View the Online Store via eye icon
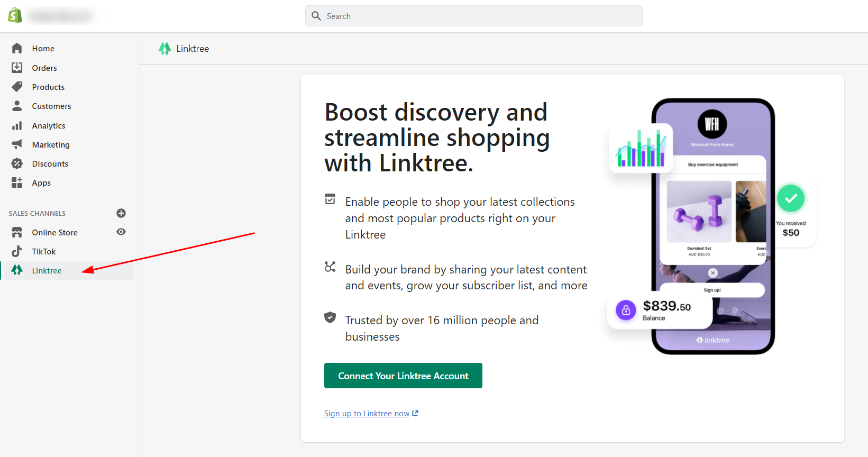The height and width of the screenshot is (457, 868). click(121, 232)
